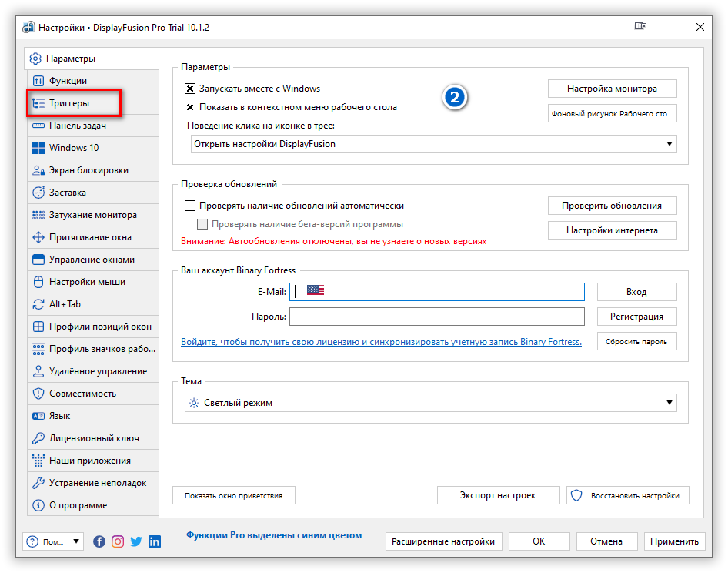Uncheck Запускать вместе с Windows
This screenshot has height=573, width=728.
[x=190, y=89]
